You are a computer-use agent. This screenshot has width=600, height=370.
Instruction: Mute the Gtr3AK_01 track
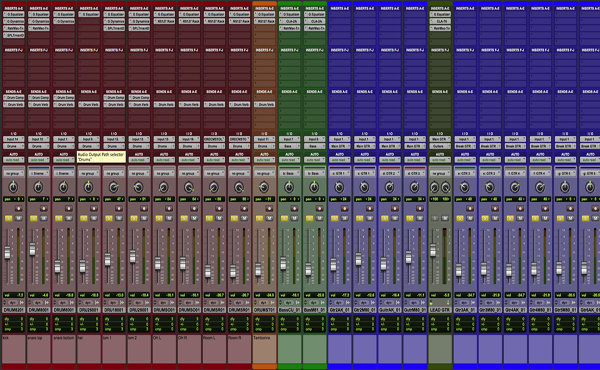pos(470,218)
